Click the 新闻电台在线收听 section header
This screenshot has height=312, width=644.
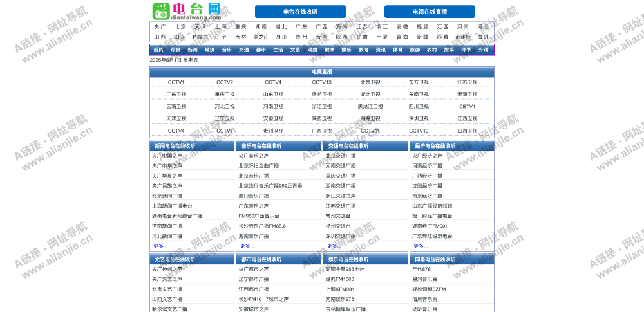point(192,146)
